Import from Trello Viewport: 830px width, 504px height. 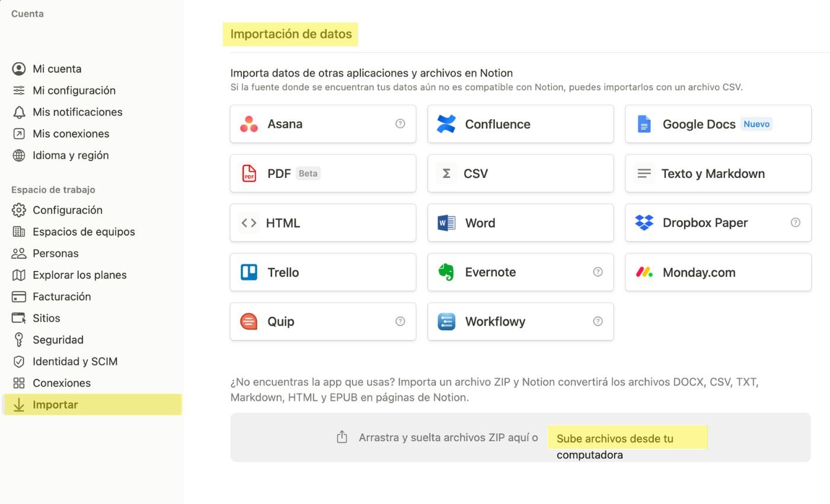click(x=323, y=272)
